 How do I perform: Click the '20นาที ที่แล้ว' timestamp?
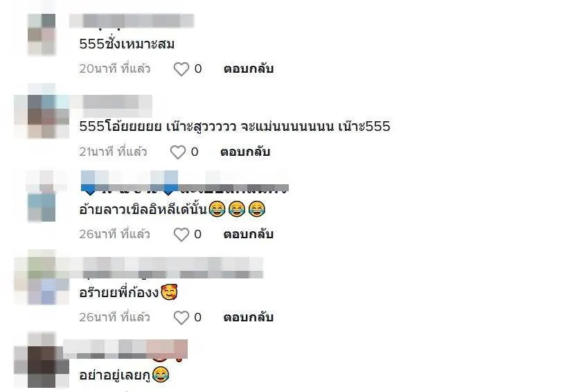(115, 69)
